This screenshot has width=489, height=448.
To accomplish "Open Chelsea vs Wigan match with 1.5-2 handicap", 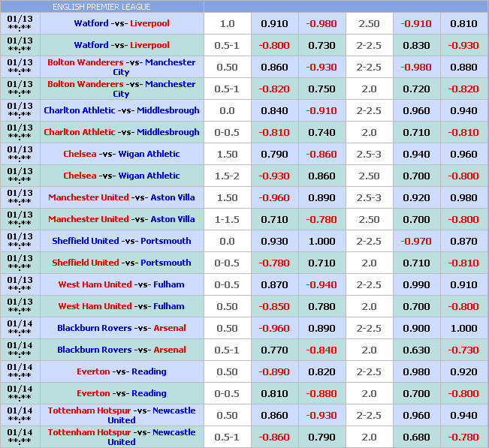I will [122, 176].
